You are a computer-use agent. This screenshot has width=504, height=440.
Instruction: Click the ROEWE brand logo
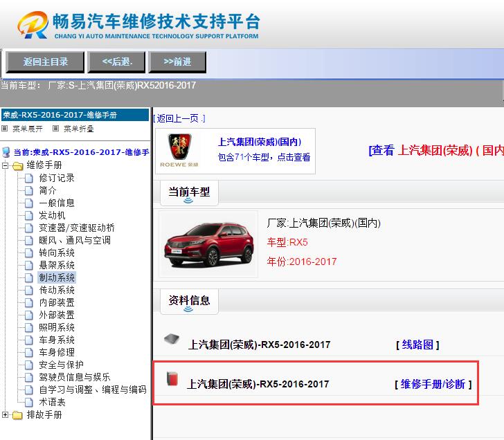(179, 151)
